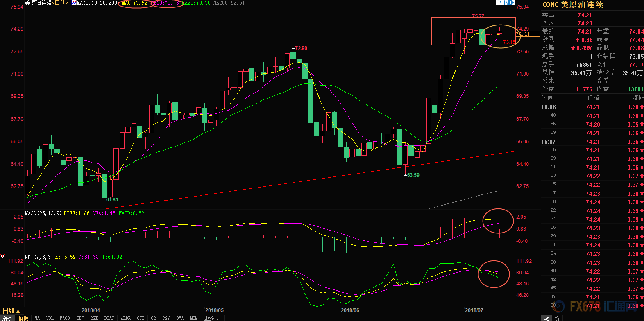Open the 更多... indicators list
This screenshot has width=644, height=321.
coord(212,318)
